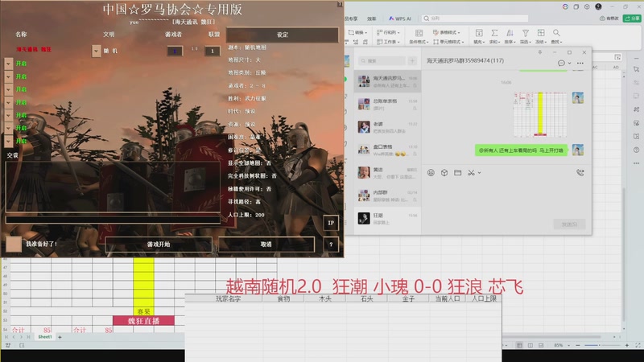Click the 发送 send button in chat
Image resolution: width=644 pixels, height=362 pixels.
pyautogui.click(x=569, y=224)
